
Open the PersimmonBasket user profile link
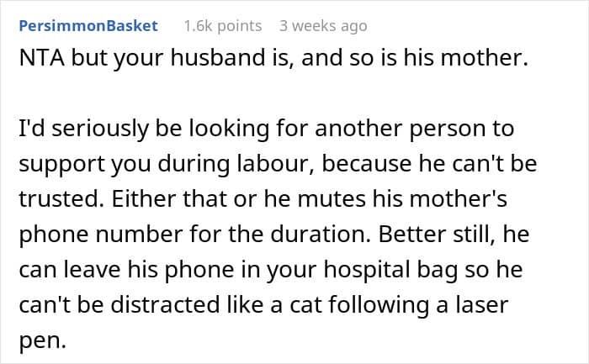pyautogui.click(x=88, y=26)
